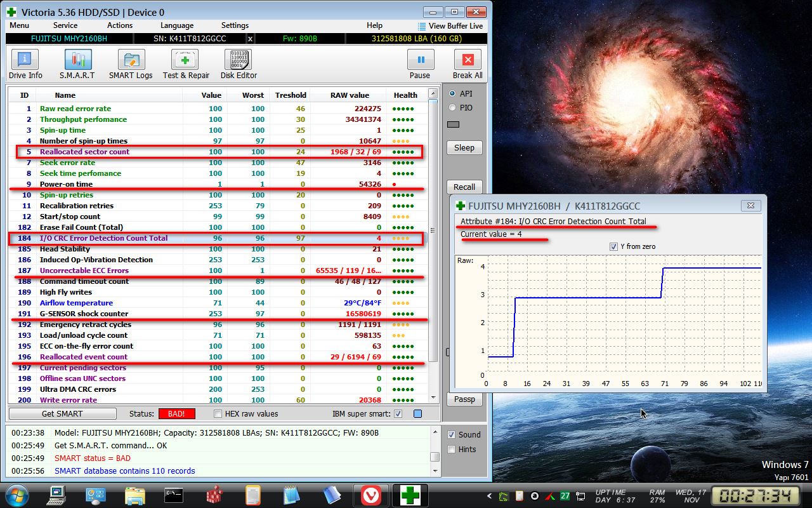Click the Get SMART button
812x508 pixels.
[62, 414]
